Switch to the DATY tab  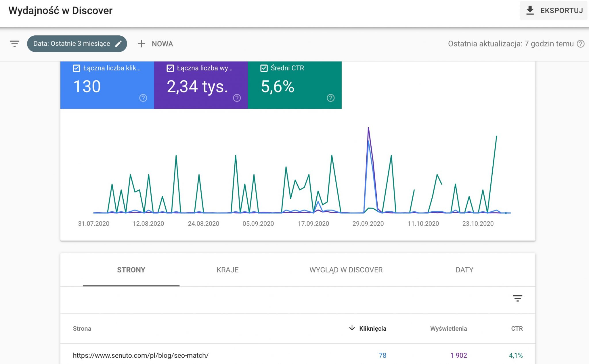(464, 270)
